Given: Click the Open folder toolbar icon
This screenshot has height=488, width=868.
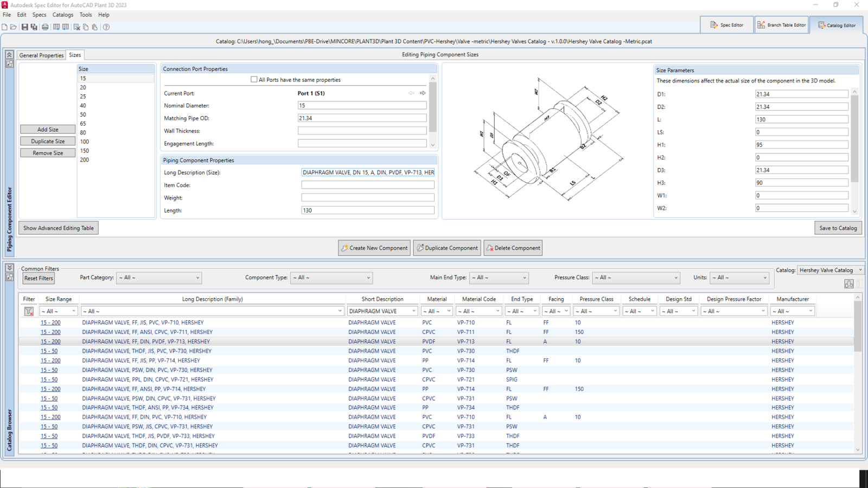Looking at the screenshot, I should (x=14, y=27).
